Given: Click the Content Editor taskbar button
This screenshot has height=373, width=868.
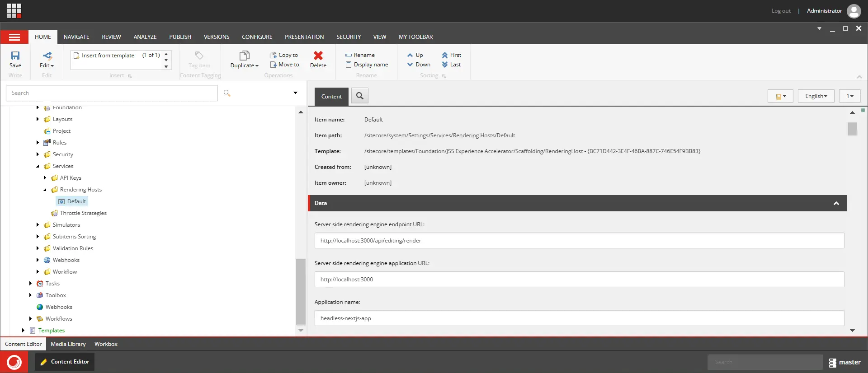Looking at the screenshot, I should click(x=65, y=362).
